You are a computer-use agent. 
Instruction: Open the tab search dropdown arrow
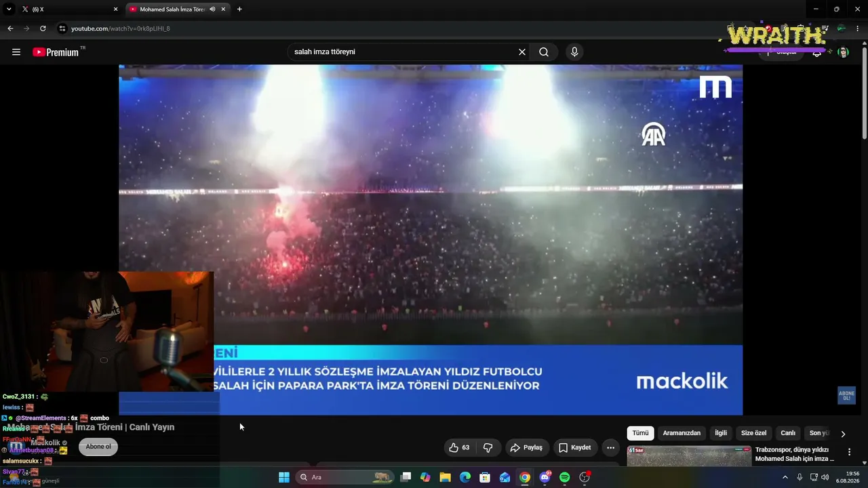[x=9, y=9]
